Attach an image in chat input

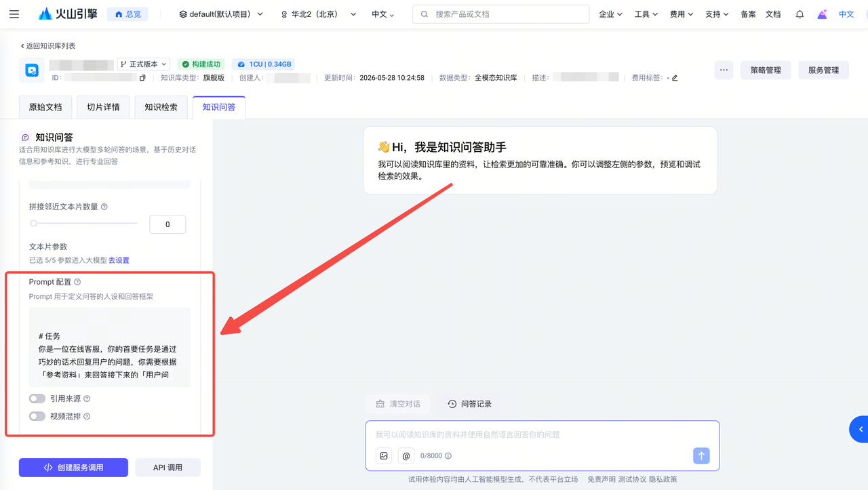coord(384,456)
